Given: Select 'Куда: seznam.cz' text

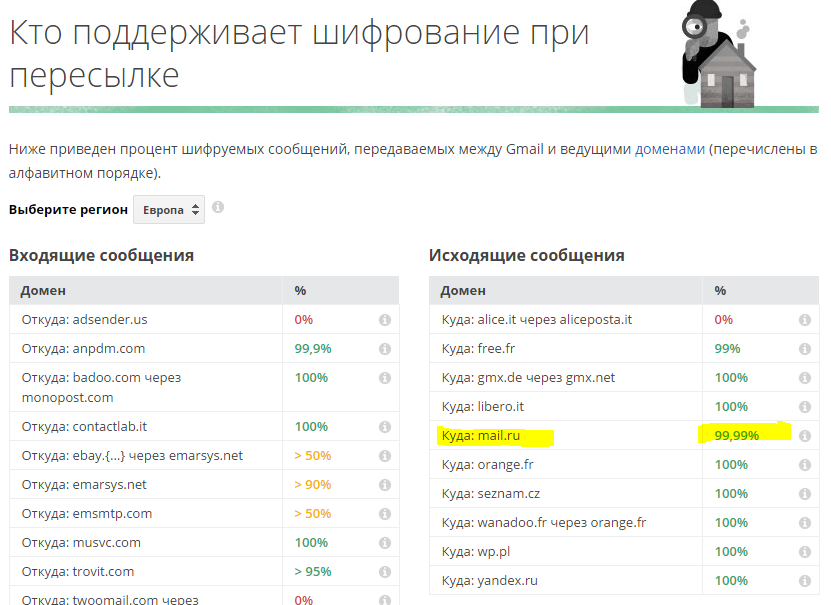Looking at the screenshot, I should click(x=491, y=494).
